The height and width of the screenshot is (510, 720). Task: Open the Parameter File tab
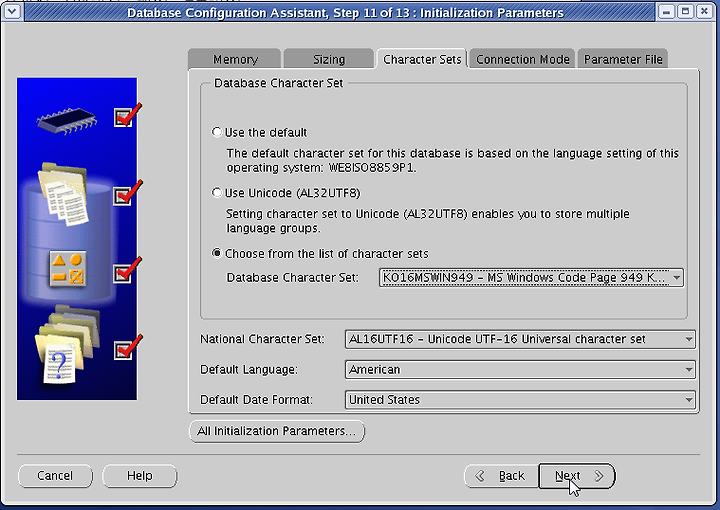tap(623, 59)
